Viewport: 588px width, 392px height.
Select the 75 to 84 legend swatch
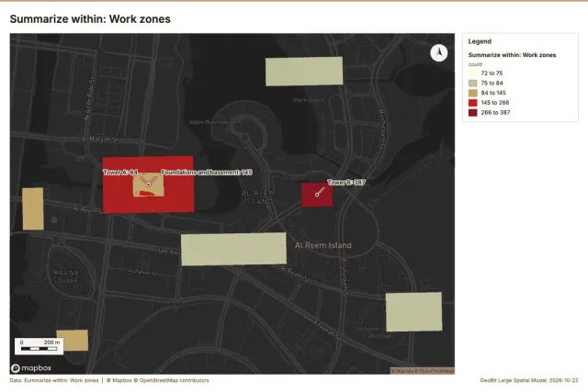tap(473, 83)
